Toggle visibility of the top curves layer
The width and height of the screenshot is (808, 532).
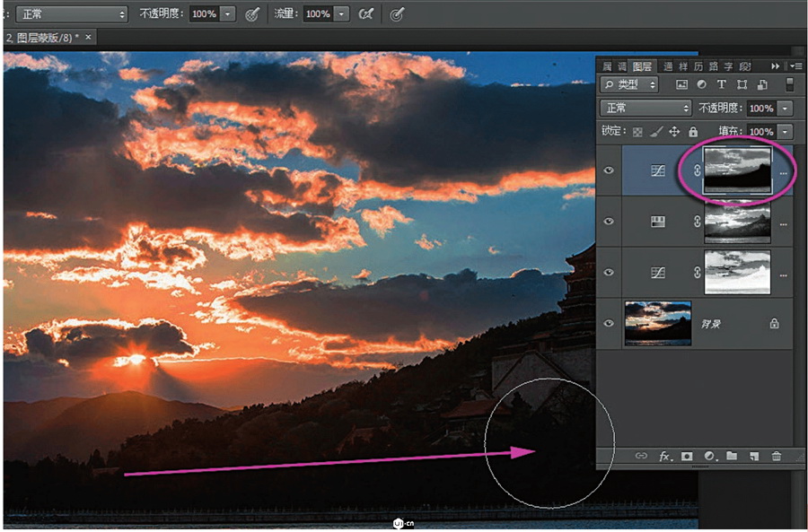coord(610,170)
